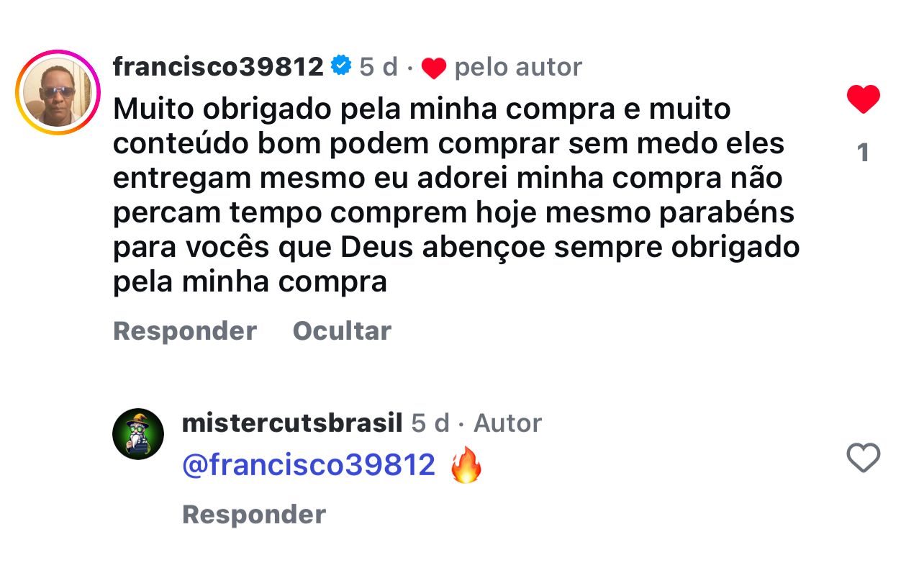Open francisco39812's profile picture story
Screen dimensions: 924x586
(x=58, y=93)
